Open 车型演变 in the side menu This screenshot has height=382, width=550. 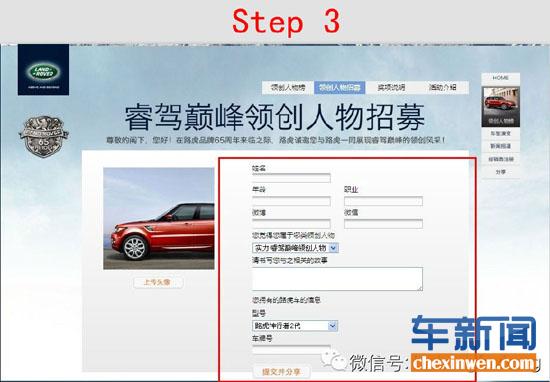pyautogui.click(x=501, y=133)
